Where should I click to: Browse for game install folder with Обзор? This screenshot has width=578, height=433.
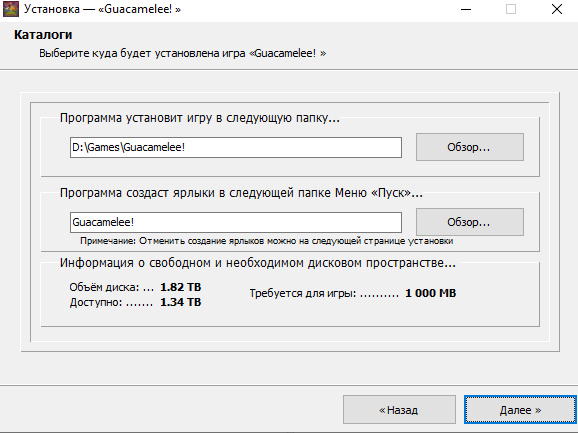click(x=470, y=147)
